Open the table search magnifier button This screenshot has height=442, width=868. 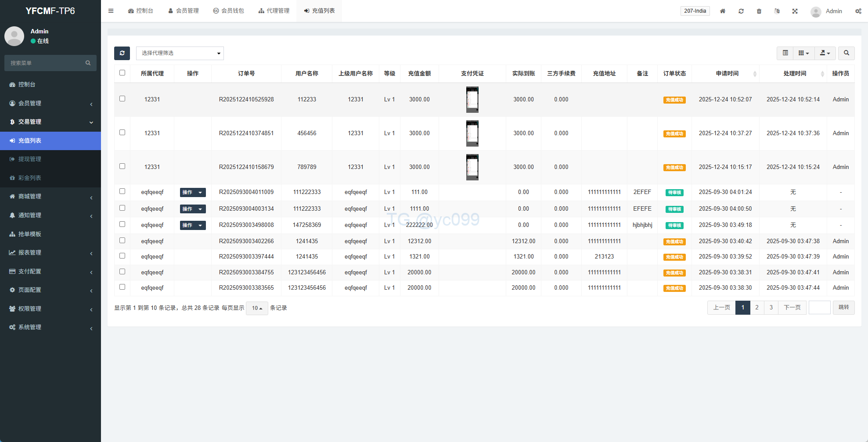[x=846, y=53]
